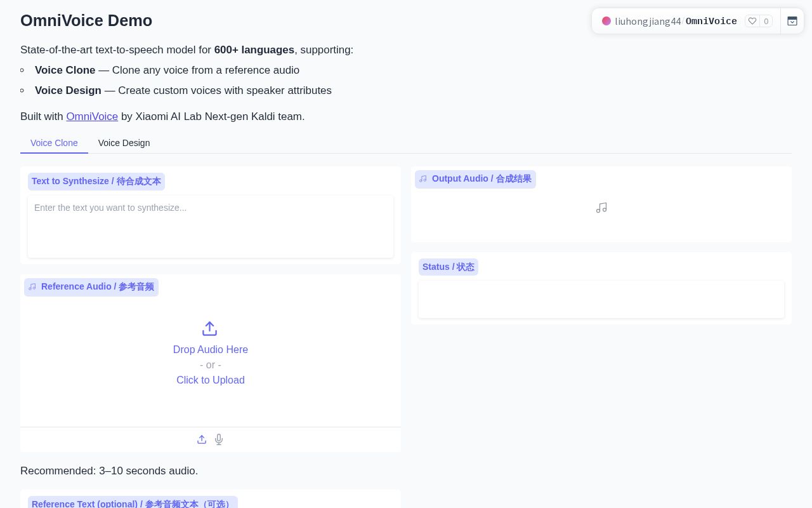
Task: Click the Status / 状态 label
Action: pos(449,267)
